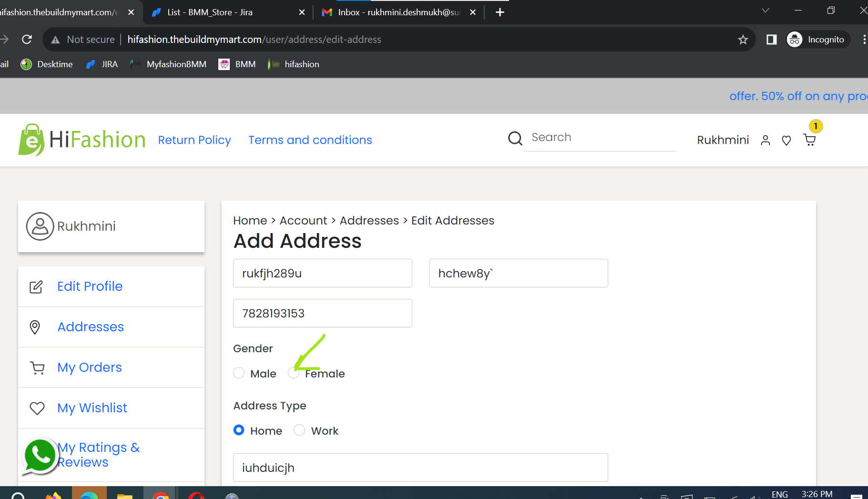The height and width of the screenshot is (499, 868).
Task: Select the Work address type
Action: pyautogui.click(x=299, y=430)
